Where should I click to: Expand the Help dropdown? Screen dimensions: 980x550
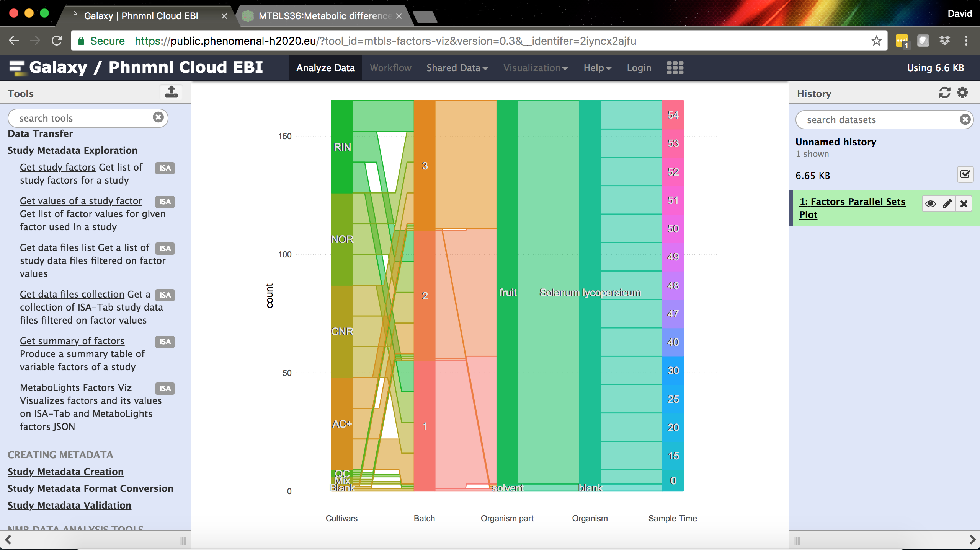click(x=597, y=68)
